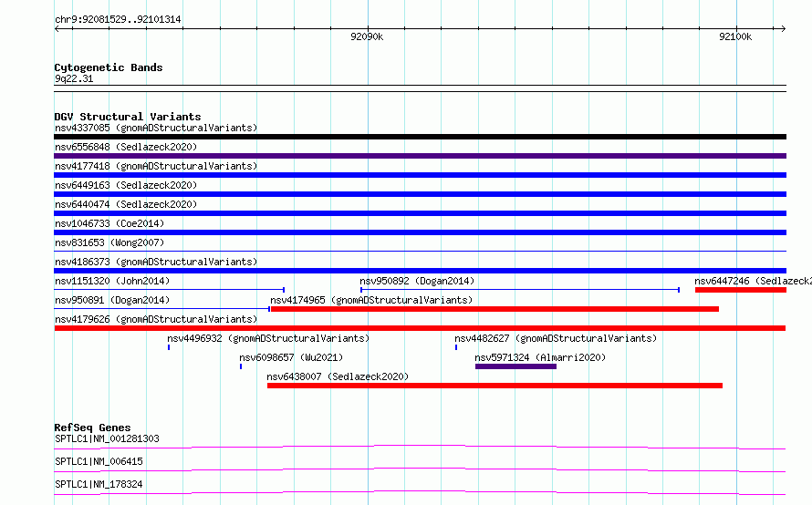The height and width of the screenshot is (505, 812).
Task: Open the nsv950891 (Dogan2014) label
Action: tap(112, 300)
